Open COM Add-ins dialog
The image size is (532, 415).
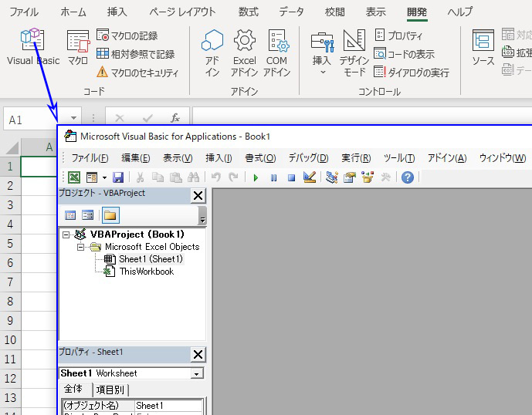click(276, 52)
